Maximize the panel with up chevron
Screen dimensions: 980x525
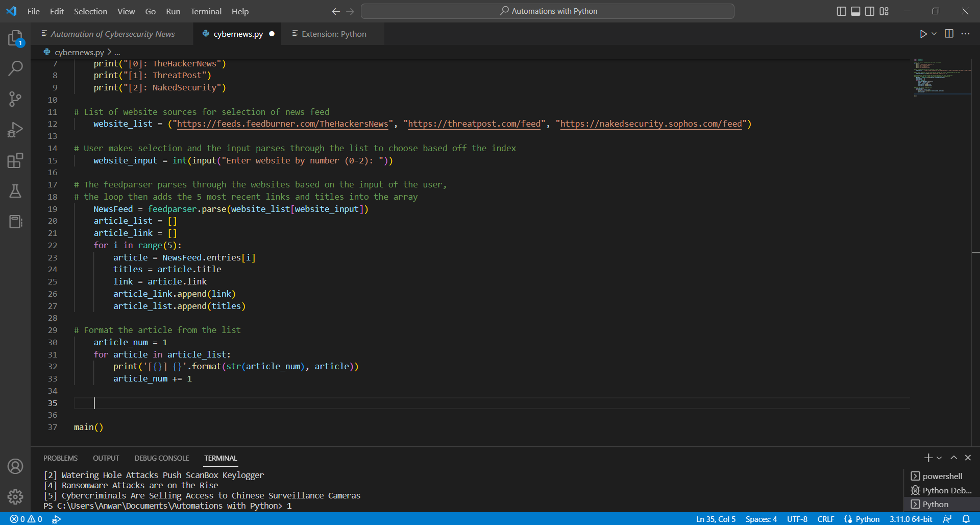click(953, 458)
